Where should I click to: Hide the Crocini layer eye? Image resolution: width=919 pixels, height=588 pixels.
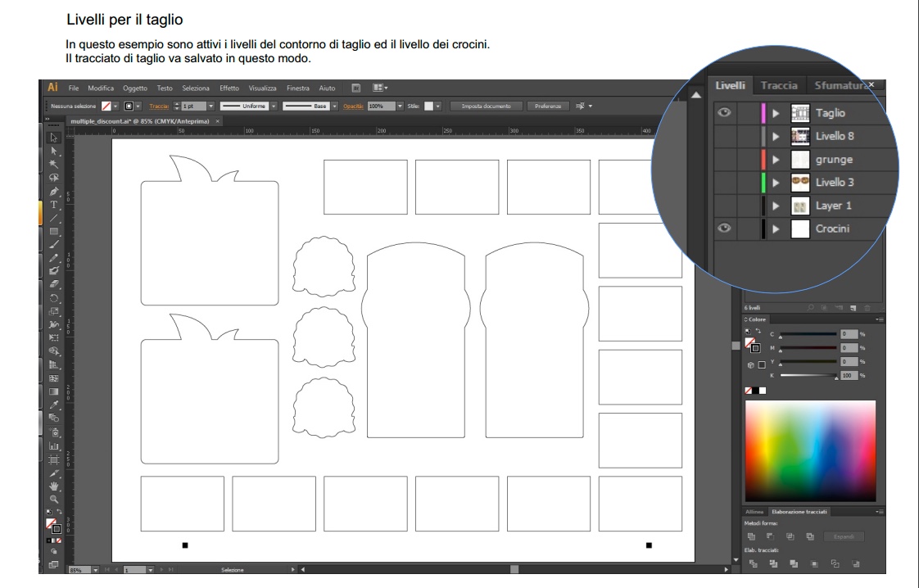pos(724,228)
